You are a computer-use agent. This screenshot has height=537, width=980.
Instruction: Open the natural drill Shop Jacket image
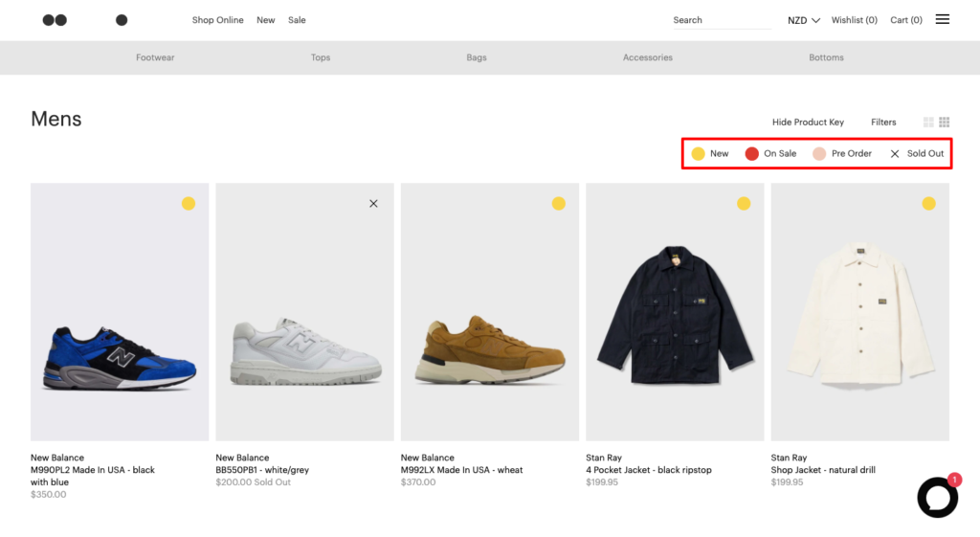point(859,312)
